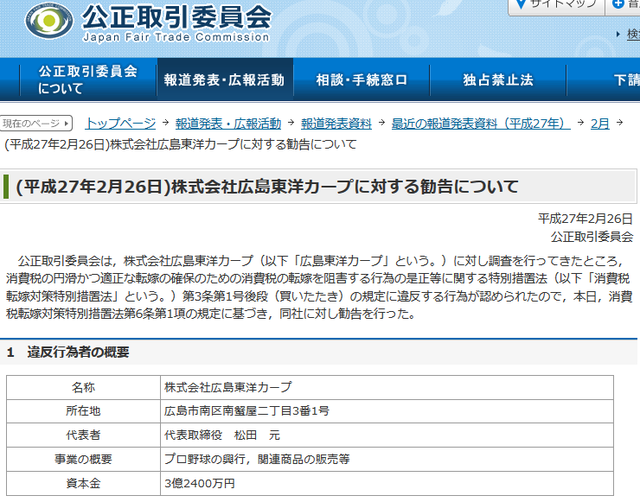Open the サイトマップ link at the top
This screenshot has height=502, width=640.
pos(556,6)
